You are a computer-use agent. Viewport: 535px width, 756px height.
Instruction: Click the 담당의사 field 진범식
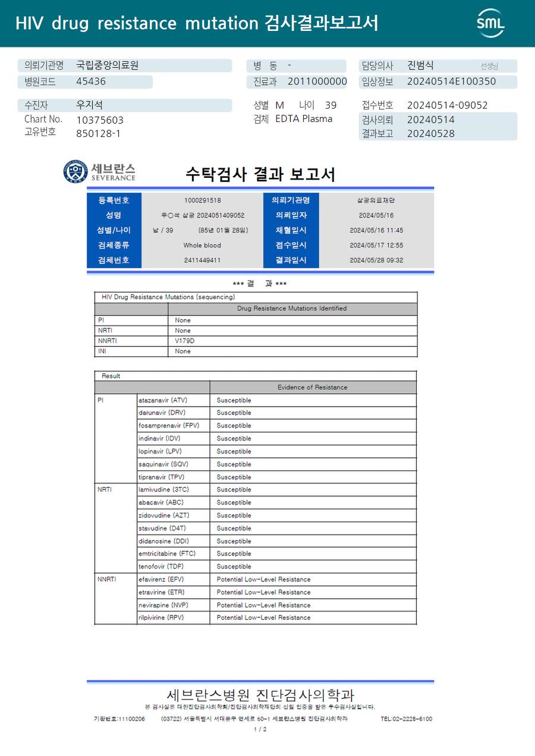(x=420, y=65)
